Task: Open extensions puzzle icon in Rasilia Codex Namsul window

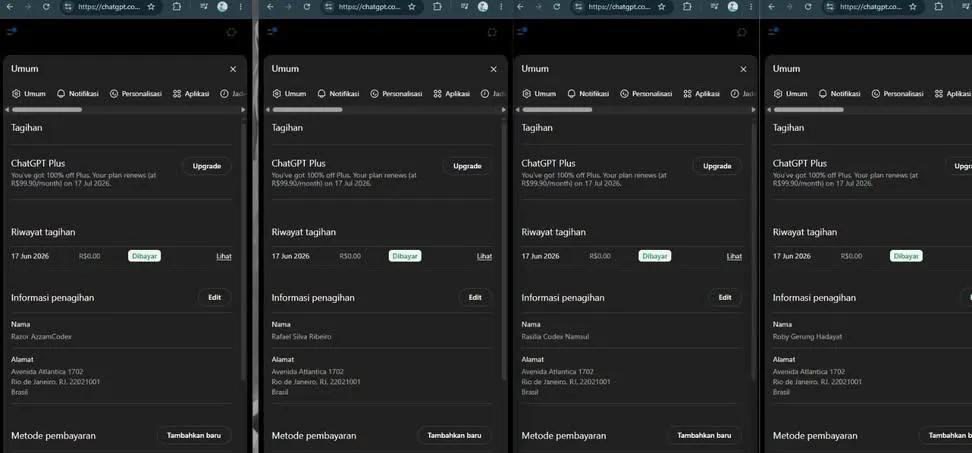Action: (687, 7)
